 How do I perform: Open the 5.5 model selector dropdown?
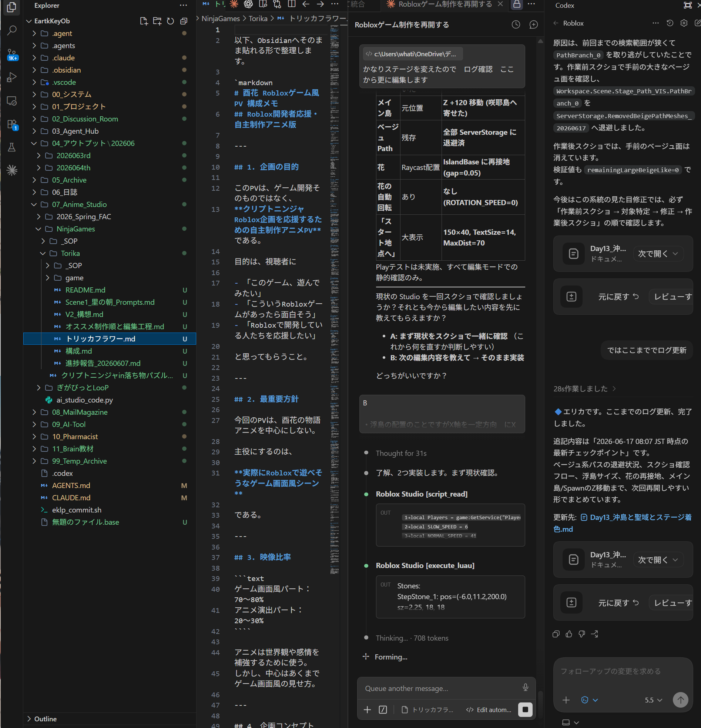click(x=654, y=700)
